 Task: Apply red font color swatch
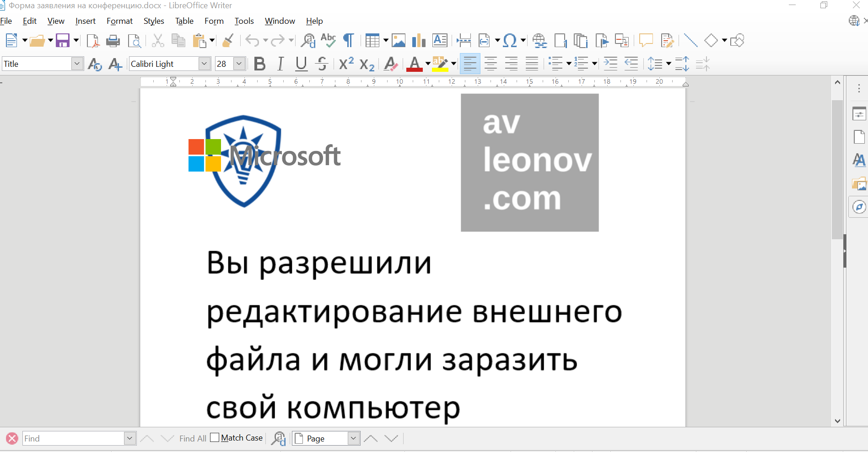tap(415, 64)
